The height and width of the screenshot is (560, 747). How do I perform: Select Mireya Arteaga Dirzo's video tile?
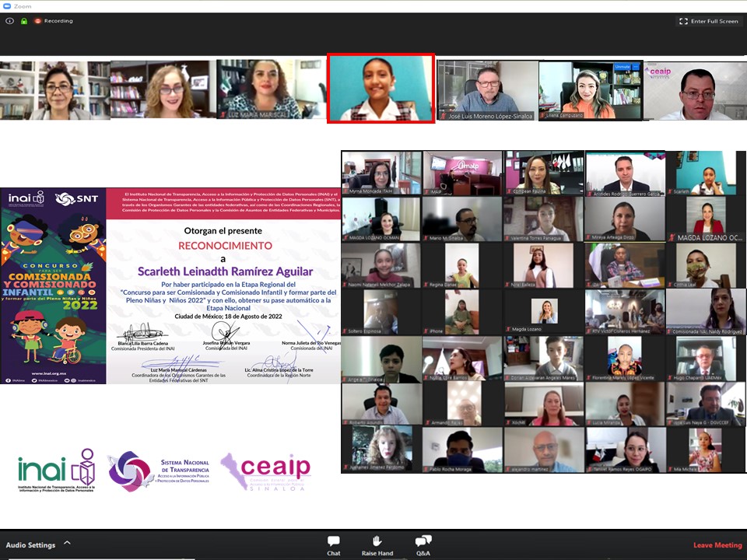tap(625, 219)
